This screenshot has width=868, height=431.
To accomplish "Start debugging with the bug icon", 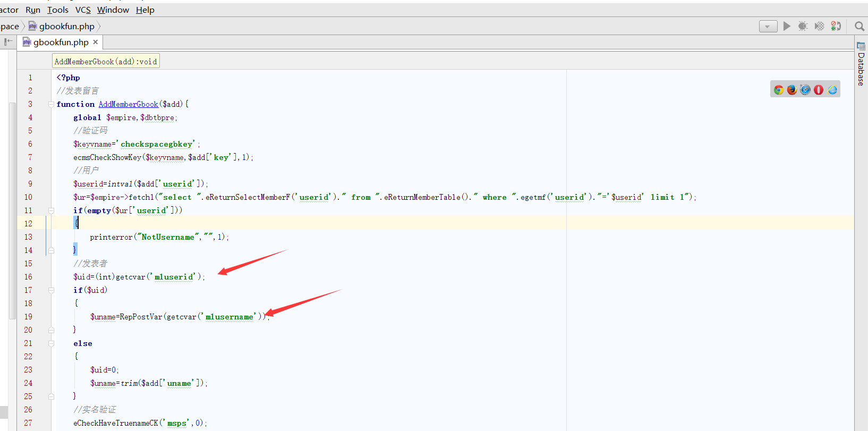I will (803, 26).
